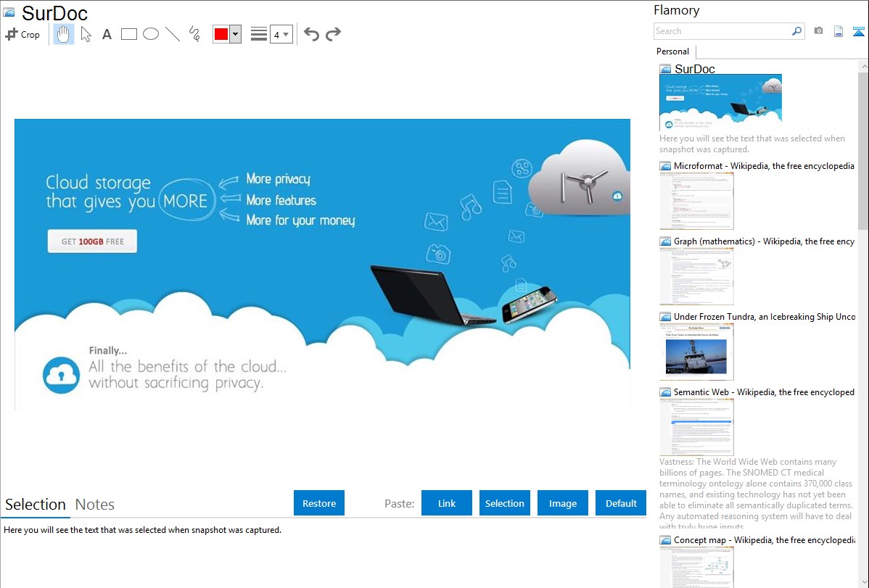
Task: Open the Notes tab
Action: [95, 505]
